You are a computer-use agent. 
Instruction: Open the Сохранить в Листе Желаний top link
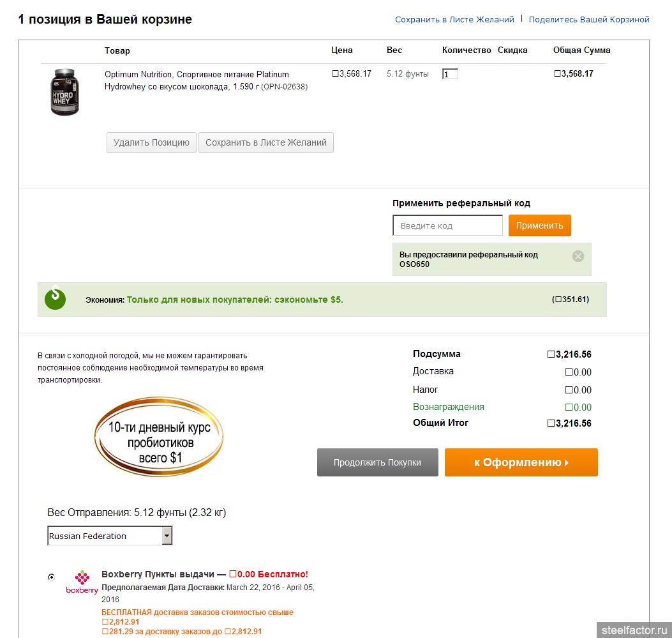(x=454, y=19)
